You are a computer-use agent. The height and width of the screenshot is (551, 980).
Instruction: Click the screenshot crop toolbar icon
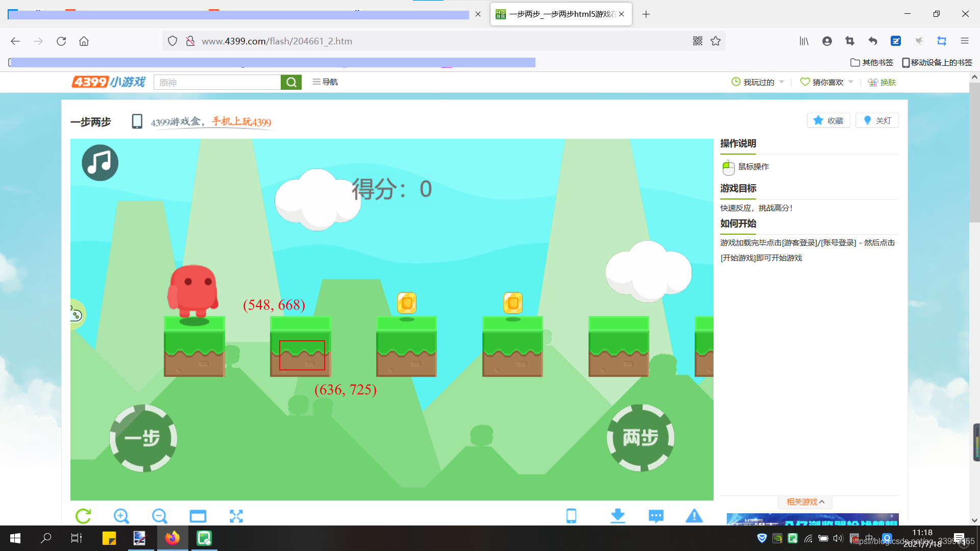point(850,41)
